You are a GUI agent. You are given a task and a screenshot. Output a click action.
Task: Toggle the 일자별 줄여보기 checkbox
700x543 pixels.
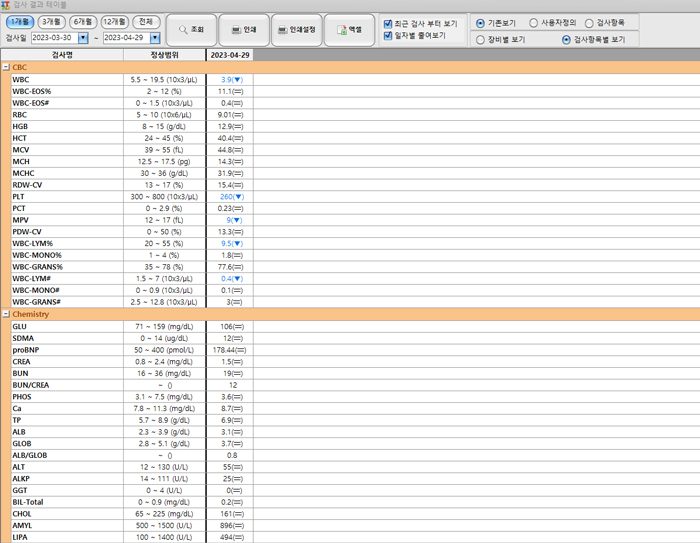tap(388, 35)
